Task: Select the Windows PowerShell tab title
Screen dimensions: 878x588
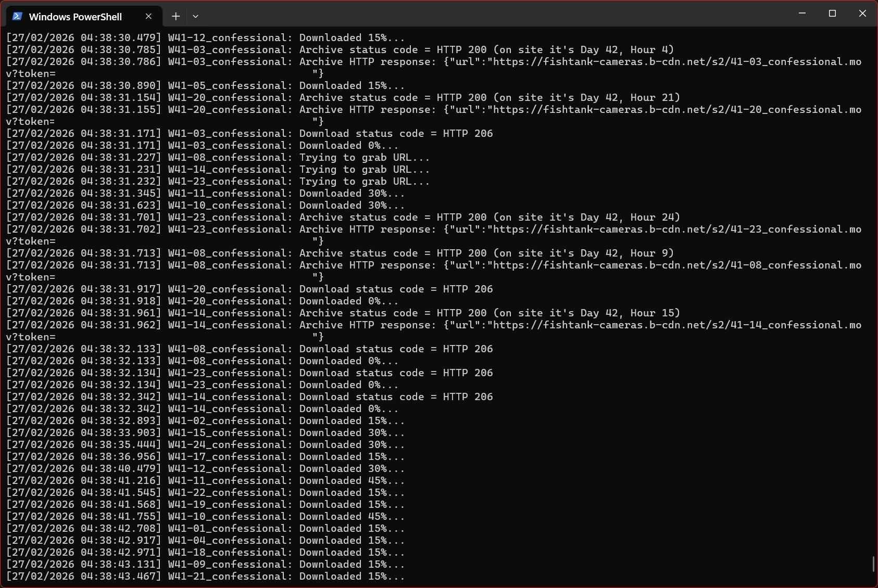Action: 76,17
